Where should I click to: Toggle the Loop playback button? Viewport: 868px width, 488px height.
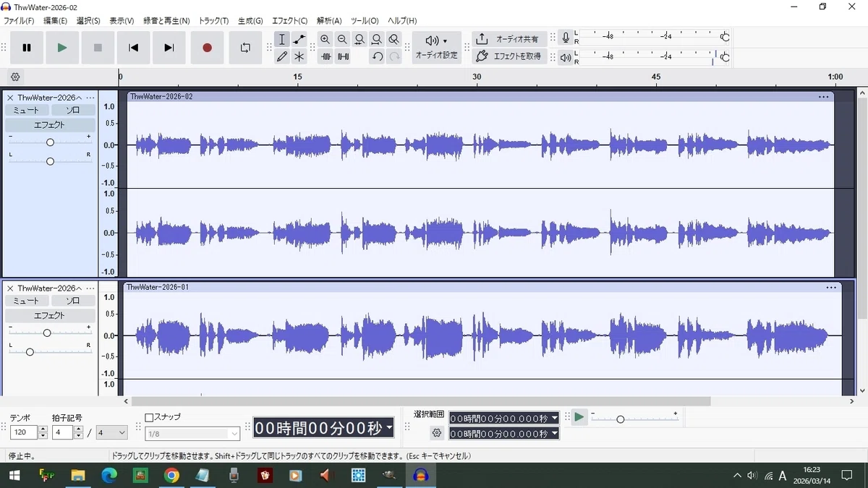pyautogui.click(x=245, y=48)
